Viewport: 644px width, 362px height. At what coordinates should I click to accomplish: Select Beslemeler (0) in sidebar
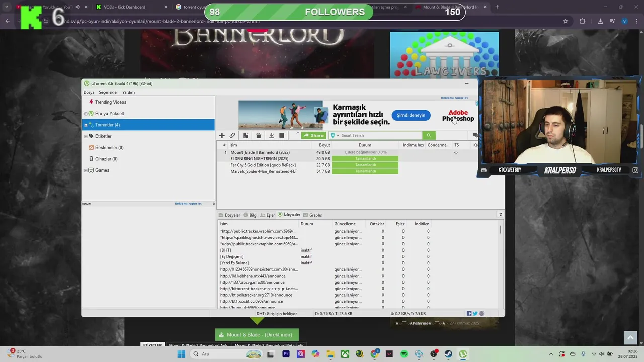109,148
